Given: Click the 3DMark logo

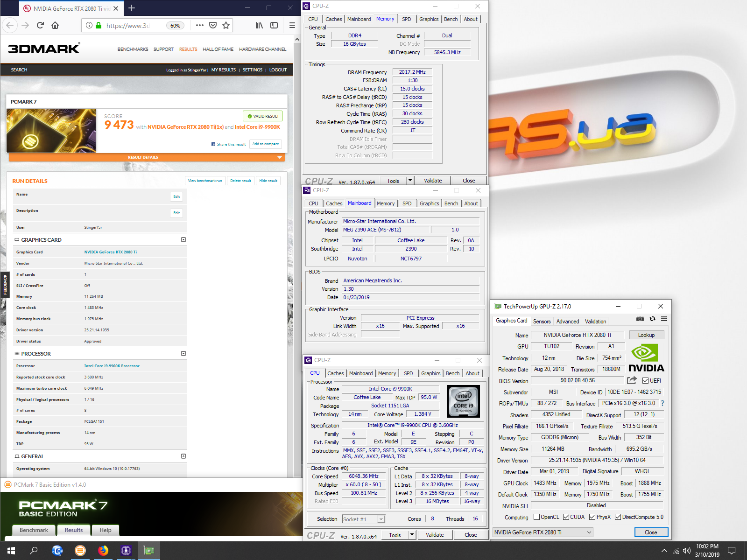Looking at the screenshot, I should [x=44, y=49].
